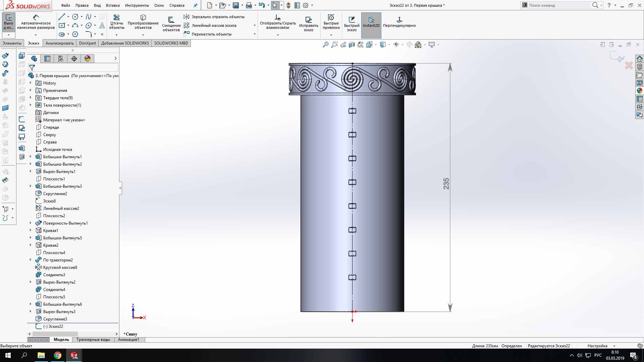Open the PropertyManager tab icon
Viewport: 644px width, 362px height.
(47, 59)
